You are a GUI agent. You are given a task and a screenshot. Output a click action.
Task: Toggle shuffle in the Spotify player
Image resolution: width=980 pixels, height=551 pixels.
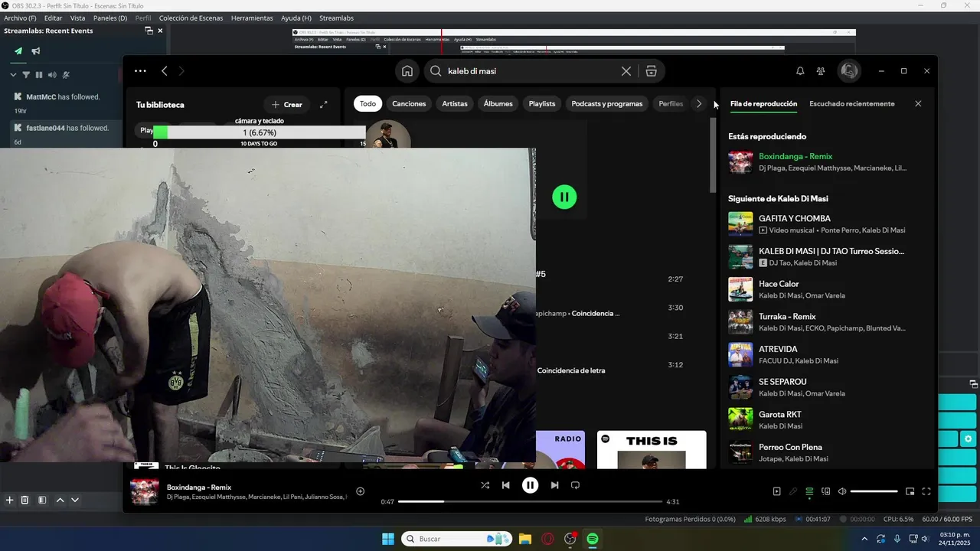coord(485,485)
